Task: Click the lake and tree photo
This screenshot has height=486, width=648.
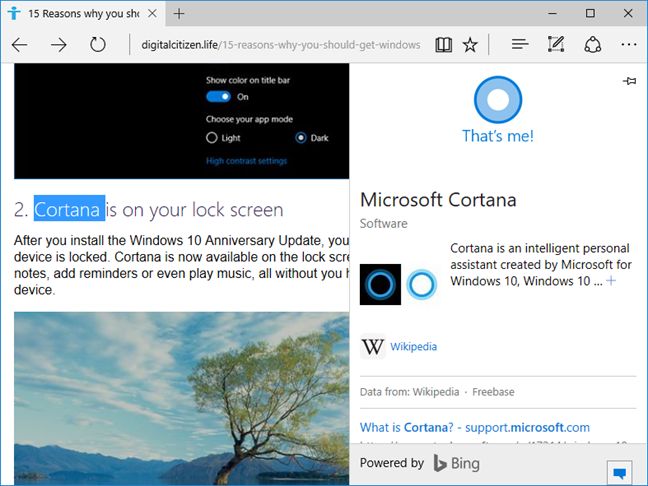Action: tap(181, 398)
